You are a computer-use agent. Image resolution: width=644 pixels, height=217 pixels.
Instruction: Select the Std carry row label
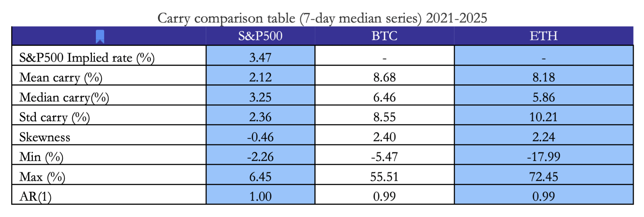tap(54, 117)
